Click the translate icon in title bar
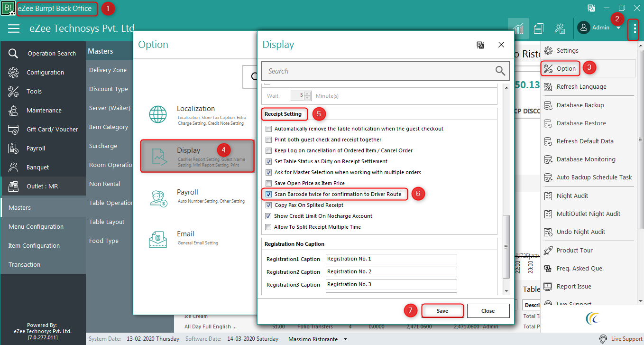The image size is (644, 345). click(x=591, y=8)
